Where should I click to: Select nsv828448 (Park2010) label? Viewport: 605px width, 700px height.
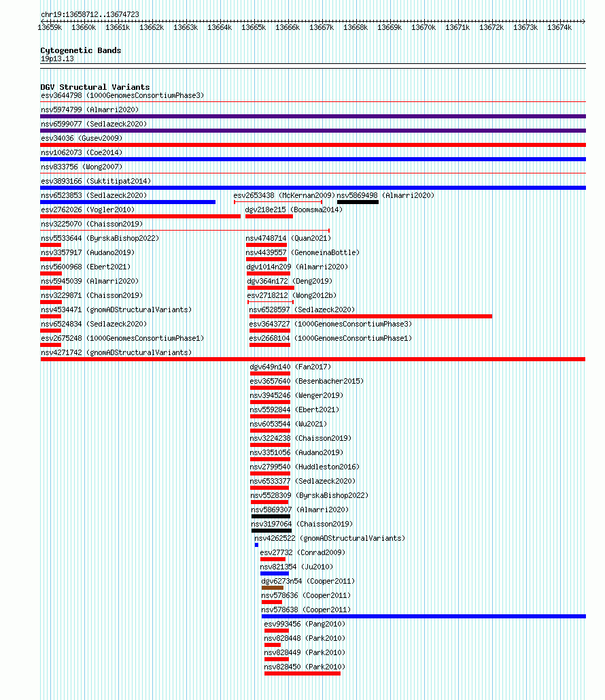coord(305,638)
